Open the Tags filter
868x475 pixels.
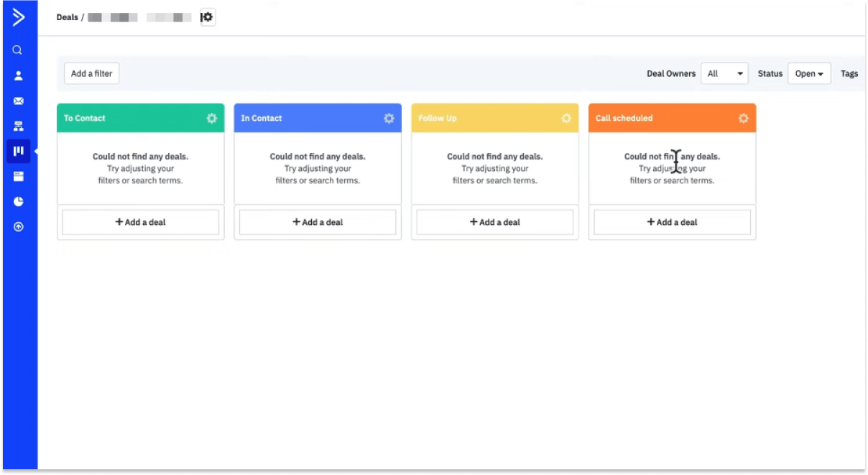tap(849, 73)
